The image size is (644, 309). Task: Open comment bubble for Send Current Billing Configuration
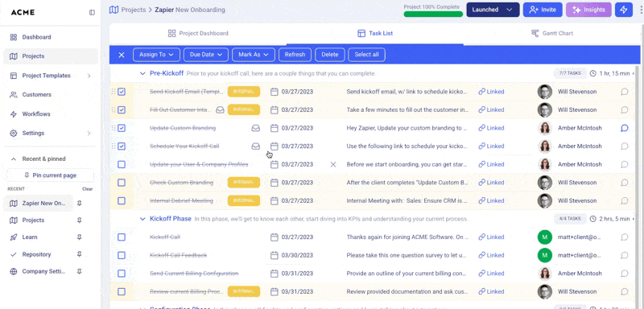pos(625,274)
